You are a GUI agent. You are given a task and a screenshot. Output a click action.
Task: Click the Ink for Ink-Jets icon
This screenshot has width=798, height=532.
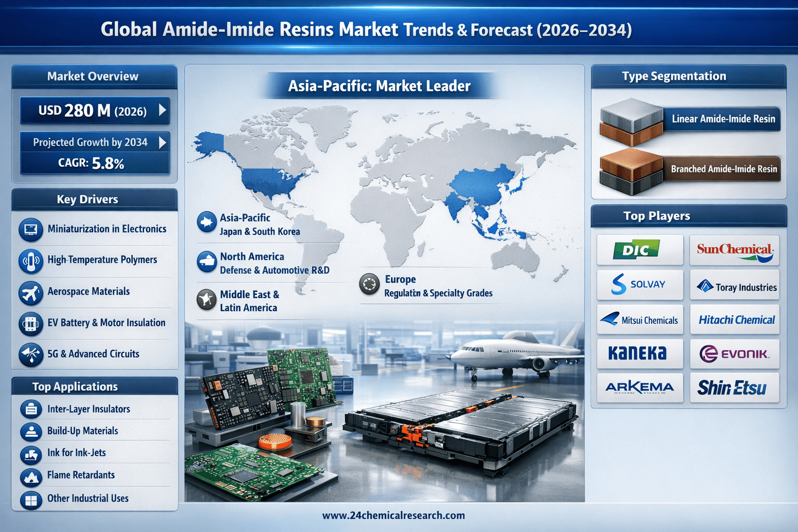31,454
